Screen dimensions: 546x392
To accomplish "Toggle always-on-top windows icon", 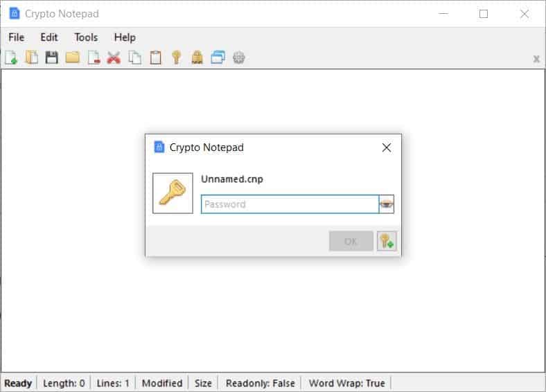I will click(218, 57).
